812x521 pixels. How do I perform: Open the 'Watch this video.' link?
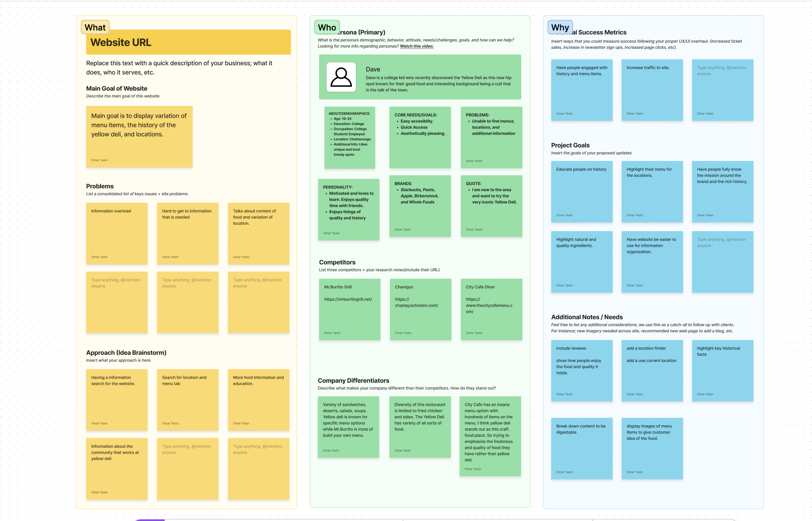pyautogui.click(x=416, y=46)
